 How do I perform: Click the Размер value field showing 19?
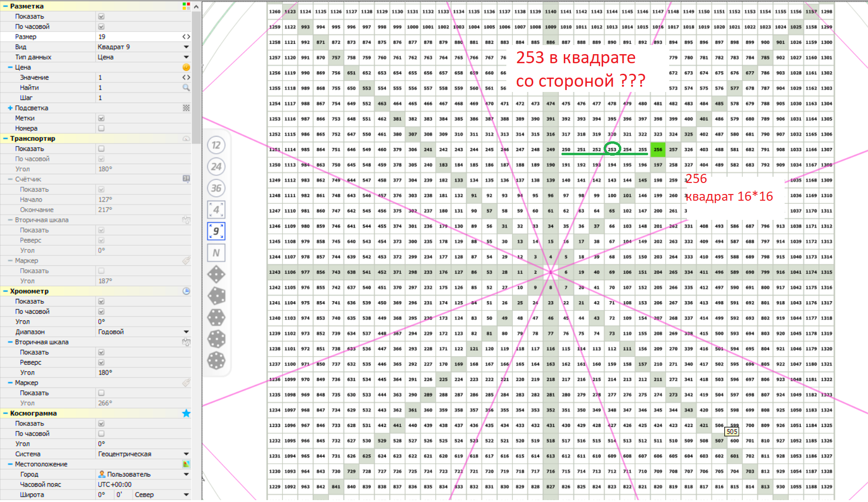(x=138, y=36)
